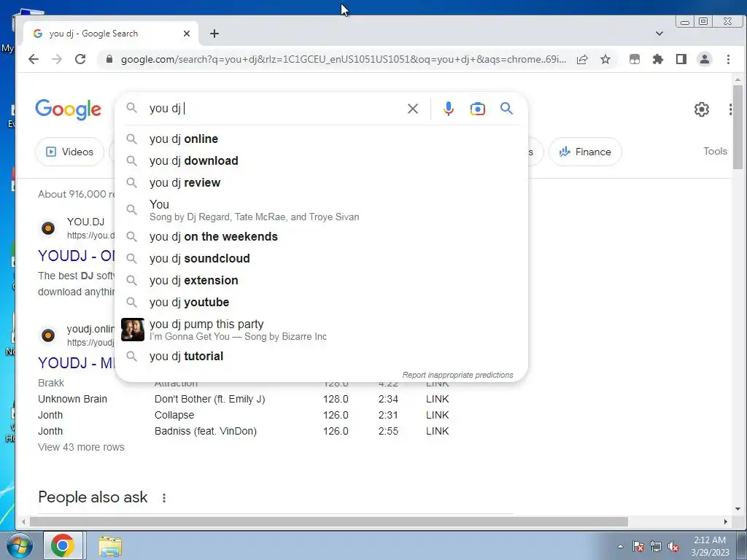
Task: Open the 'YOUDJ - MI' result title
Action: [76, 363]
